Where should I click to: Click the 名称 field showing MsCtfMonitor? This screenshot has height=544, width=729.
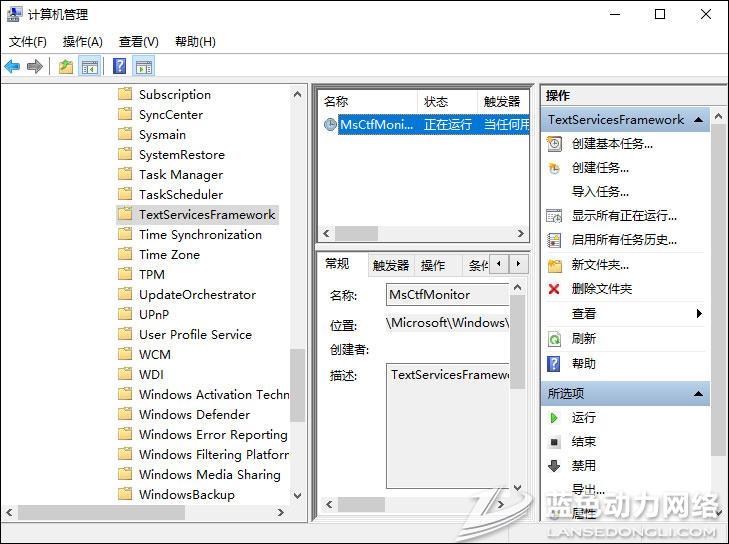coord(448,295)
